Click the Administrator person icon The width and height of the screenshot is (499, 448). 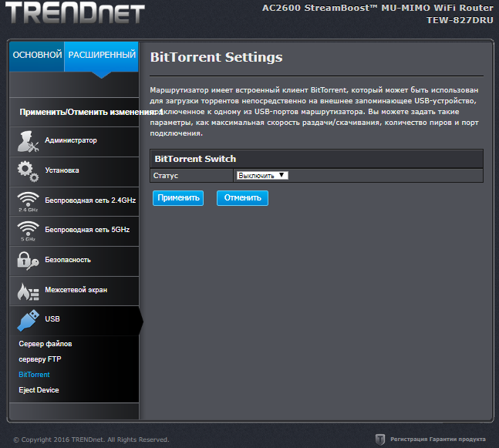click(x=28, y=142)
